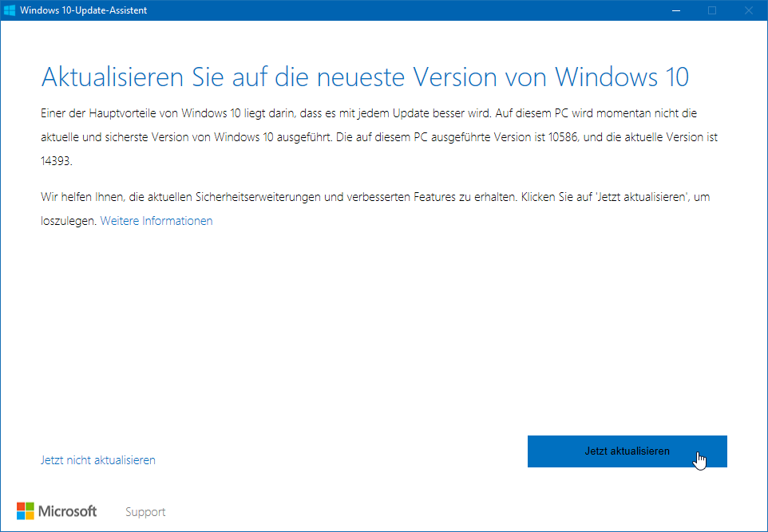Screen dimensions: 768x532
Task: Click the empty middle of the title bar
Action: (x=399, y=10)
